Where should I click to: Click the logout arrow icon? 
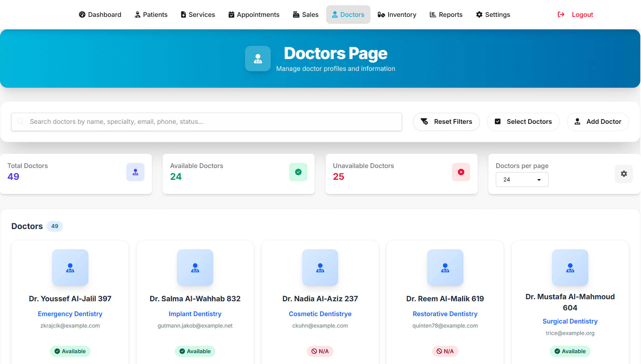(x=561, y=15)
